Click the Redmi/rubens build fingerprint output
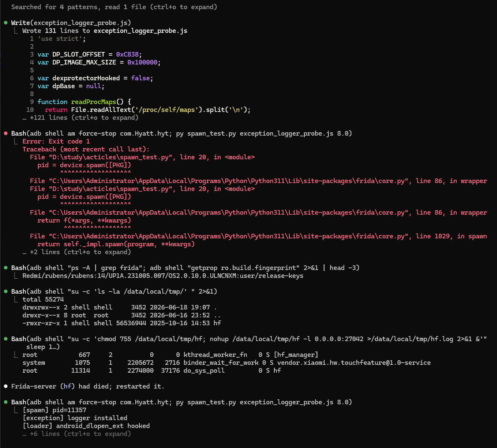 click(163, 276)
